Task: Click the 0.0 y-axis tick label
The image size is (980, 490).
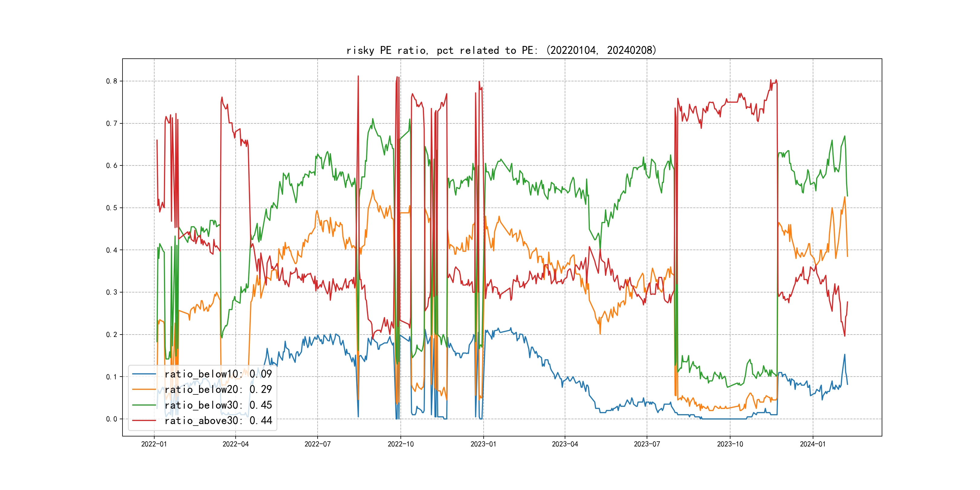Action: pos(112,419)
